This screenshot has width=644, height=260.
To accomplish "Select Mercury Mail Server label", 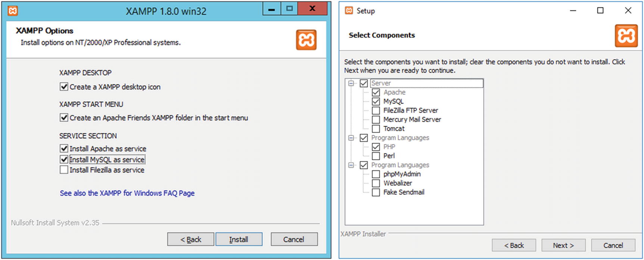I will (x=412, y=120).
